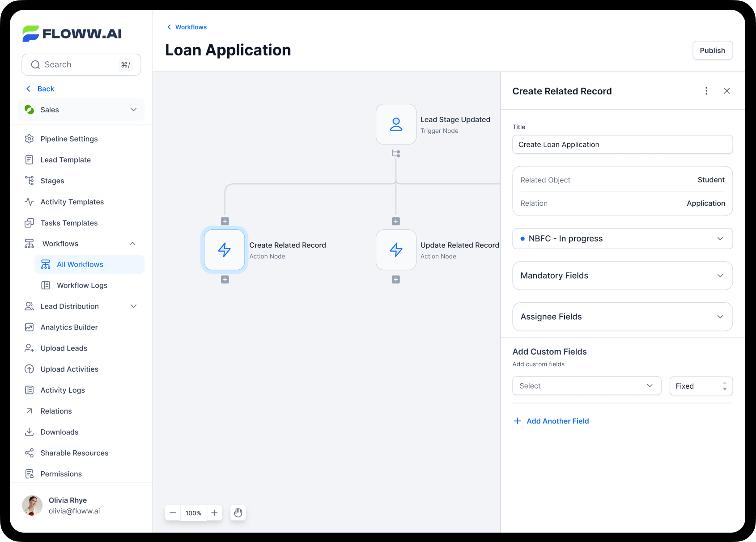
Task: Zoom out with the minus icon
Action: coord(173,513)
